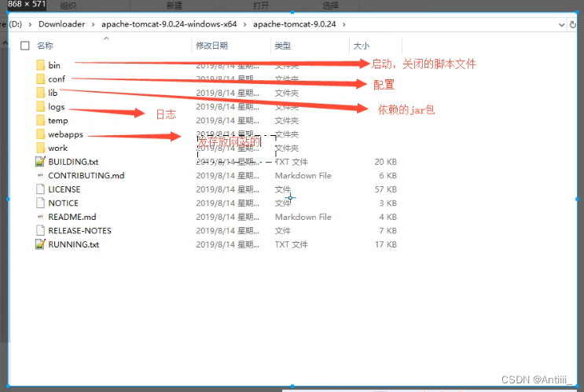Click Markdown File type of CONTRIBUTING.md
Viewport: 584px width, 392px height.
[x=303, y=175]
